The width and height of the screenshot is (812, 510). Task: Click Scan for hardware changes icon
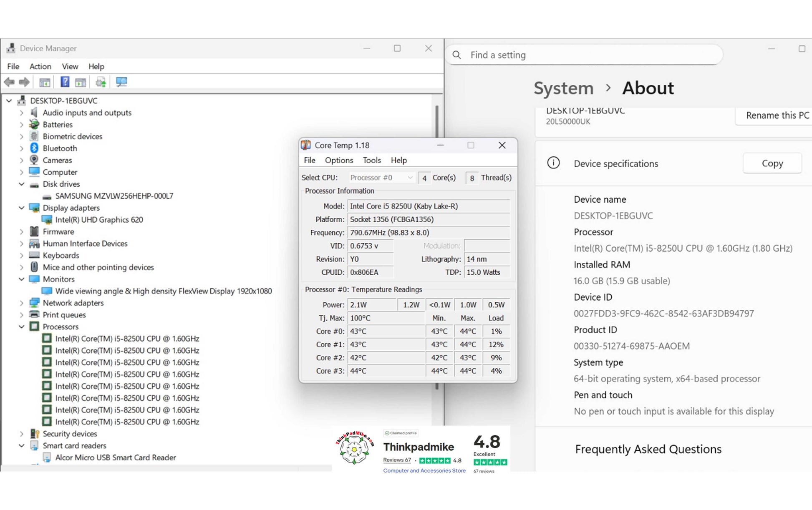click(121, 82)
